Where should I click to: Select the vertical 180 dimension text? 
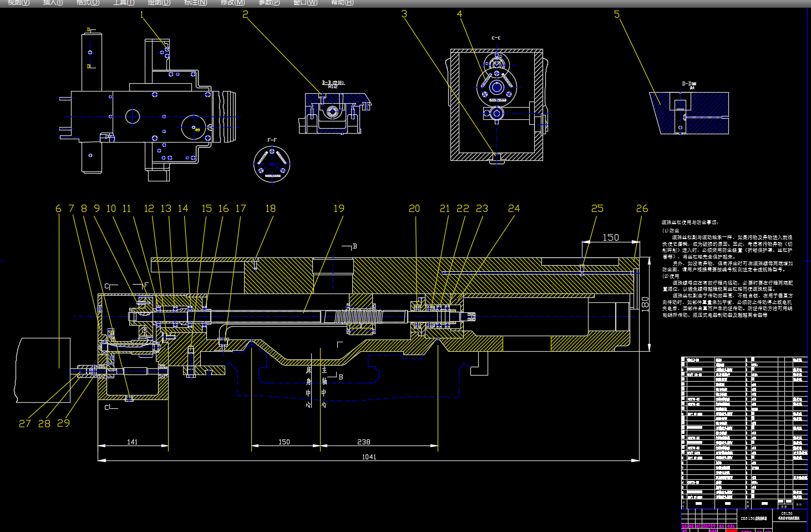[645, 304]
